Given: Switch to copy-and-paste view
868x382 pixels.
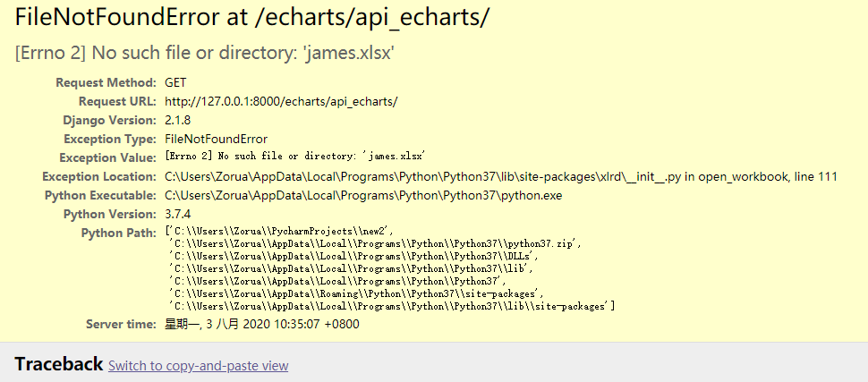Looking at the screenshot, I should pyautogui.click(x=198, y=366).
